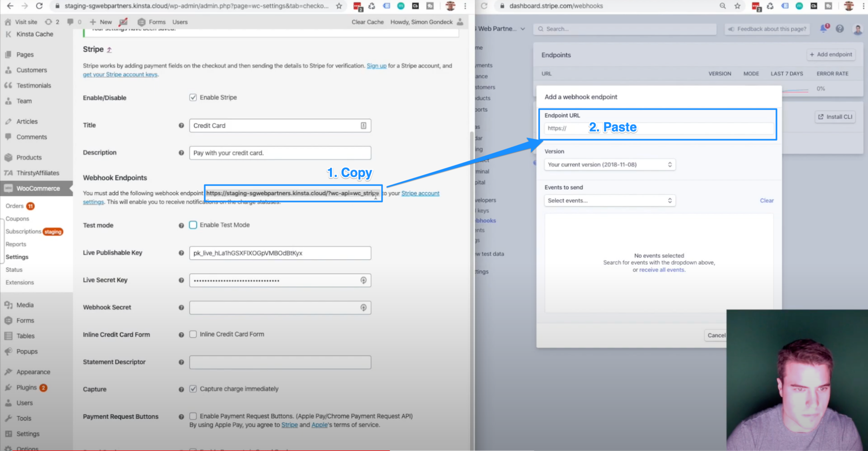Select the Appearance menu icon
This screenshot has width=868, height=451.
pyautogui.click(x=8, y=371)
